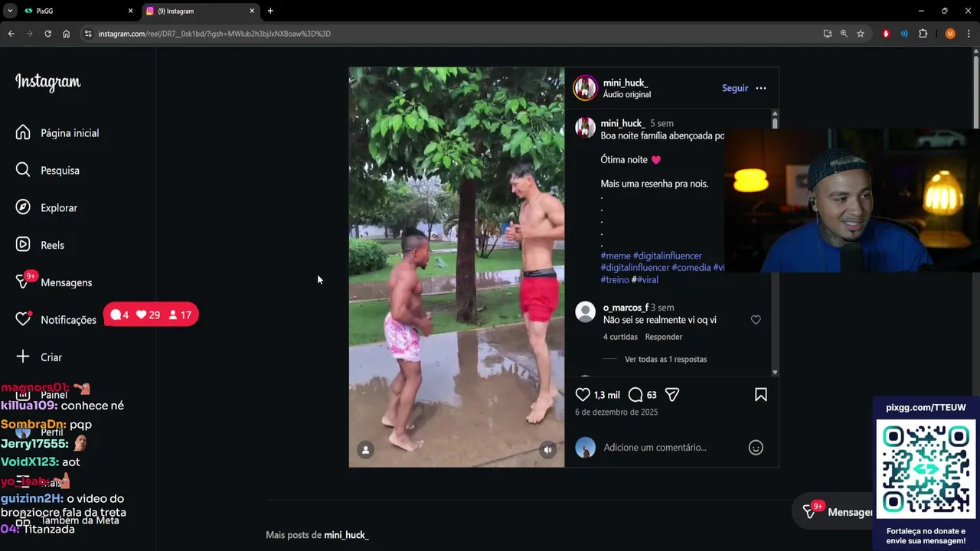980x551 pixels.
Task: Open the emoji picker in comment box
Action: 756,448
